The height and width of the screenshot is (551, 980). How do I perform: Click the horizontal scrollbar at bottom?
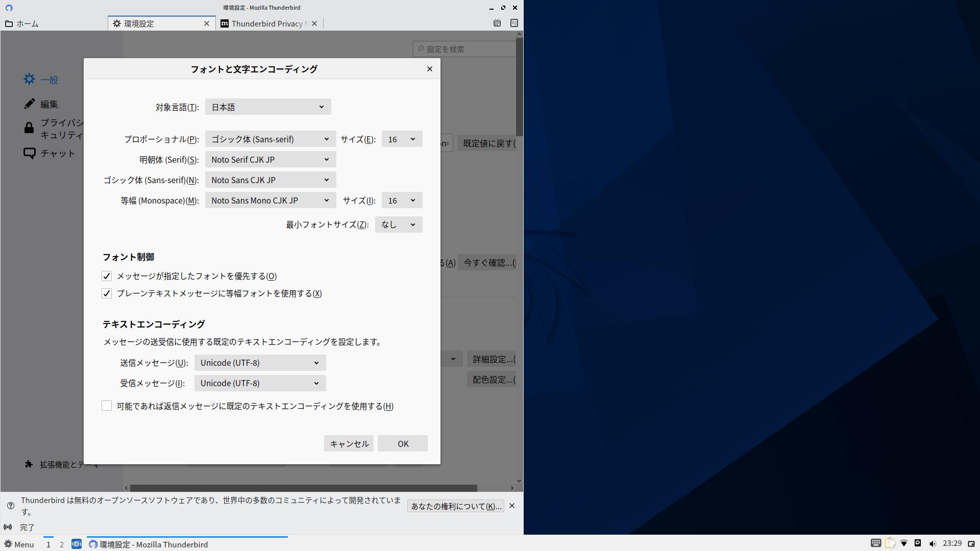tap(303, 488)
